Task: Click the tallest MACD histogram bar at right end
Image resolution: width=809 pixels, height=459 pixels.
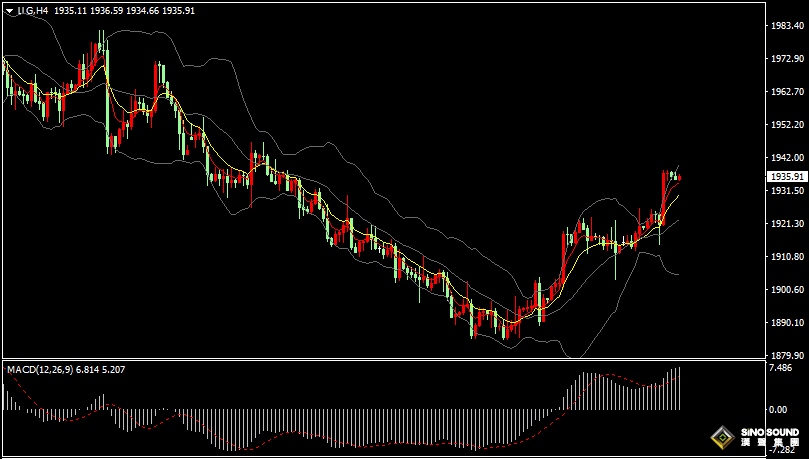Action: point(679,388)
